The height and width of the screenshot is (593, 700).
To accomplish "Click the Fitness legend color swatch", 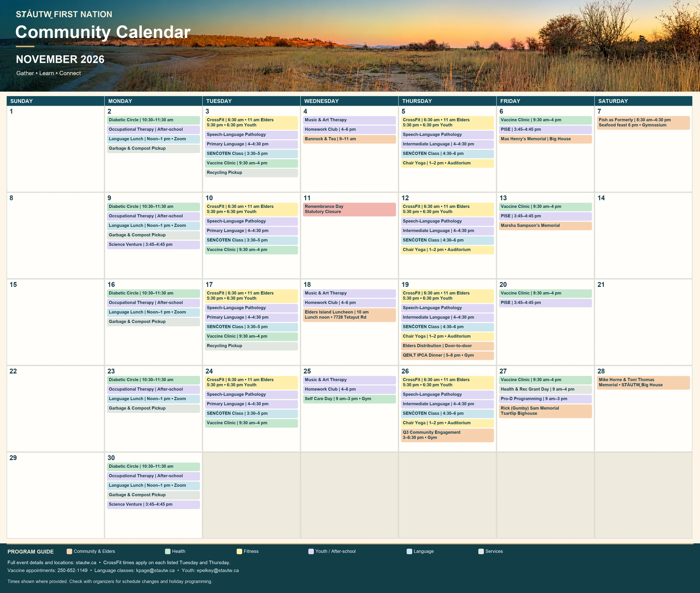I will click(239, 551).
